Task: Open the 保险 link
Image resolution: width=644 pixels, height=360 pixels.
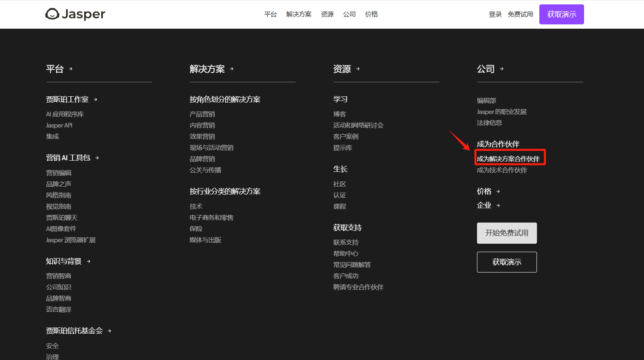Action: [196, 229]
